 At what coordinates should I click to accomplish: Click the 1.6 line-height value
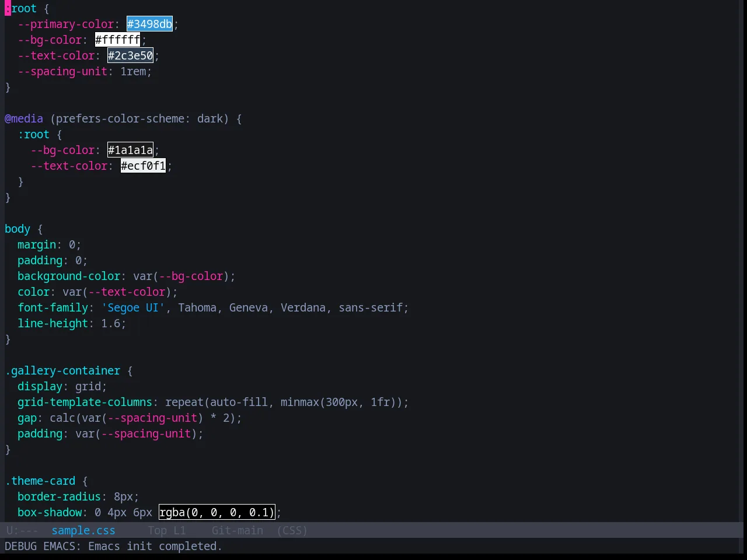coord(111,323)
